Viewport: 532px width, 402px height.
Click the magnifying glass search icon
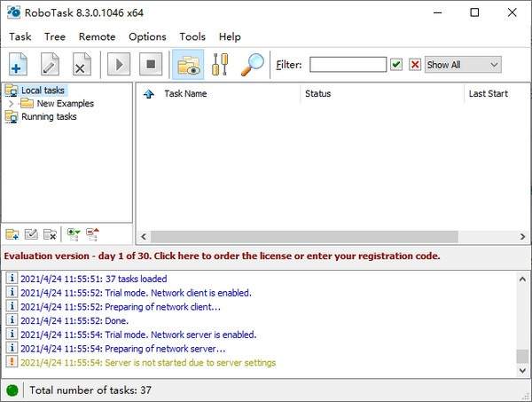point(253,65)
